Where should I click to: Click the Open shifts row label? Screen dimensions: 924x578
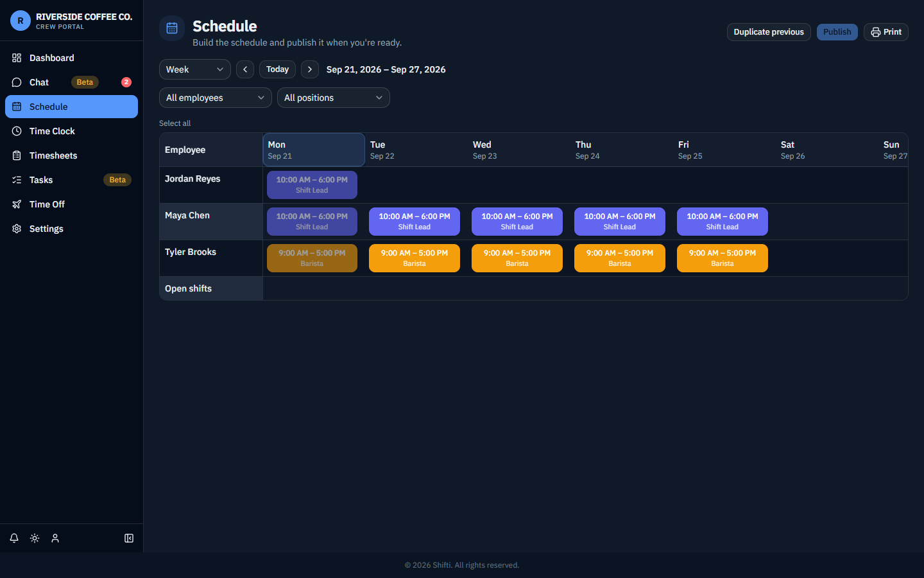pyautogui.click(x=188, y=288)
